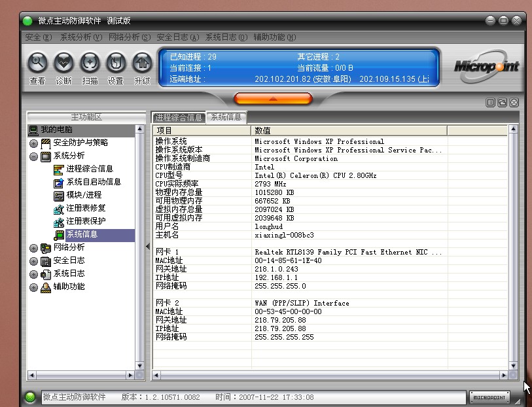Click the 网络分析 tree icon
The width and height of the screenshot is (532, 407).
click(46, 248)
